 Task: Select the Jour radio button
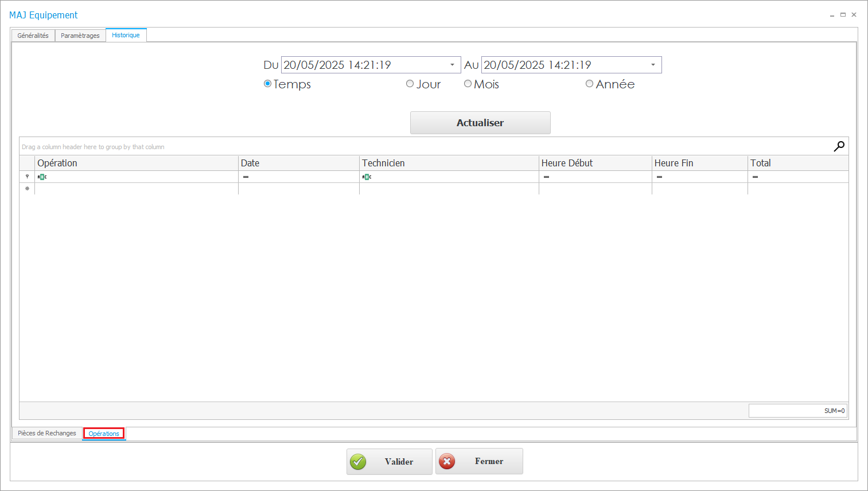(410, 84)
